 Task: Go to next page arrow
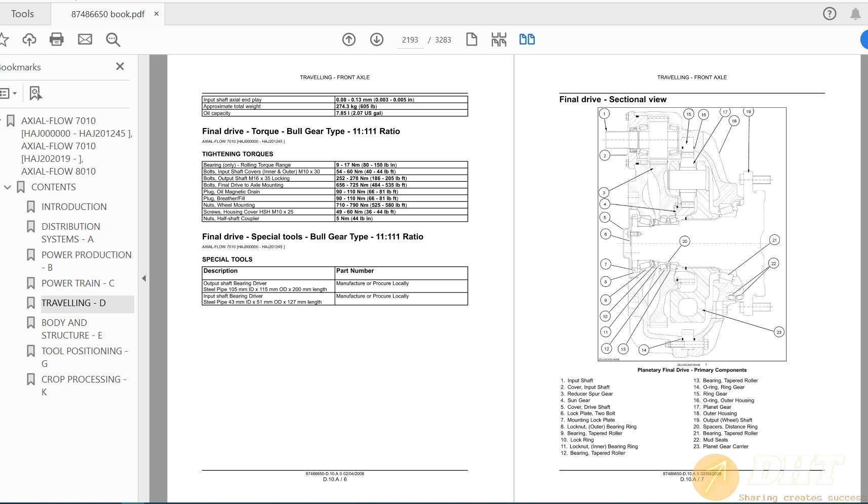[x=377, y=39]
